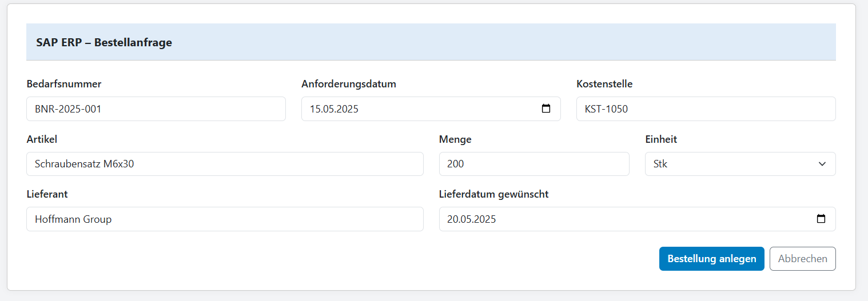Expand the Einheit dropdown showing Stk
Screen dimensions: 868x301
[740, 164]
